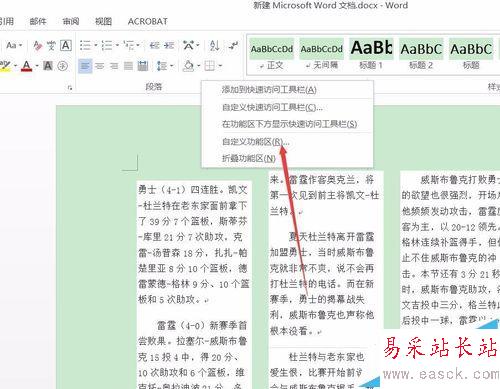Viewport: 500px width, 389px height.
Task: Open the font dialog launcher
Action: pos(70,88)
